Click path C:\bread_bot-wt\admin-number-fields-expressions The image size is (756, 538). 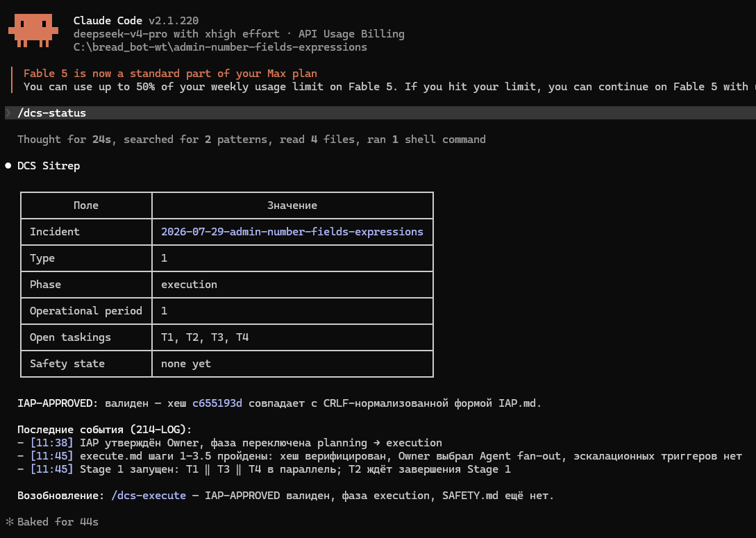click(220, 47)
